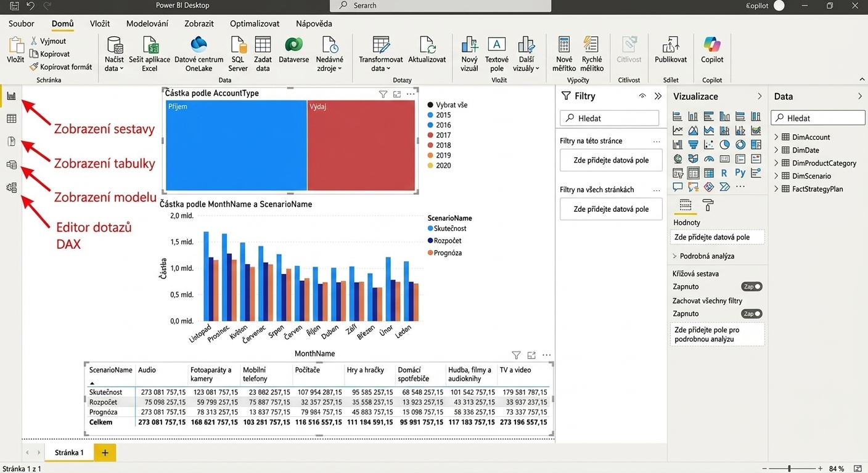Open the Nedávné zdroje dropdown

[330, 54]
